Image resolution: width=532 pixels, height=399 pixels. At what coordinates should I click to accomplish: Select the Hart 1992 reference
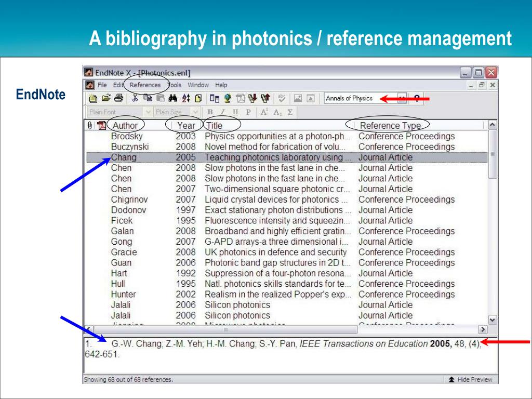pos(287,273)
